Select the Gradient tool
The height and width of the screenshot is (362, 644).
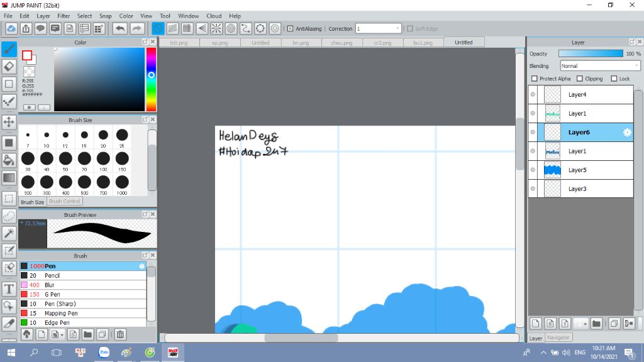coord(9,178)
